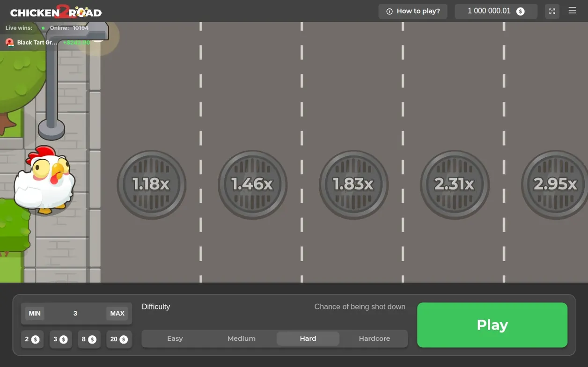The width and height of the screenshot is (588, 367).
Task: Set bet to MIN
Action: 35,313
